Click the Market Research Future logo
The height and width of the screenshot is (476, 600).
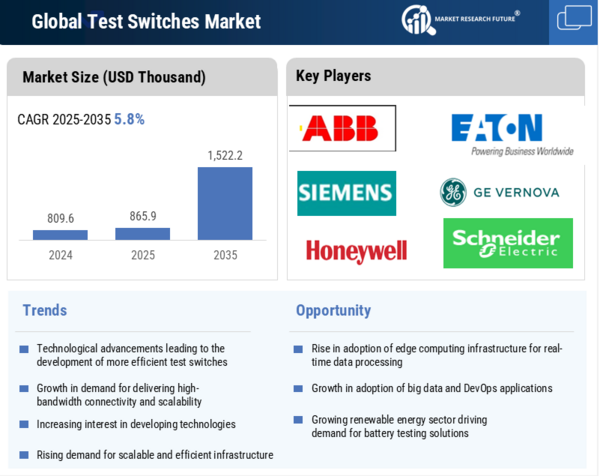pos(460,19)
